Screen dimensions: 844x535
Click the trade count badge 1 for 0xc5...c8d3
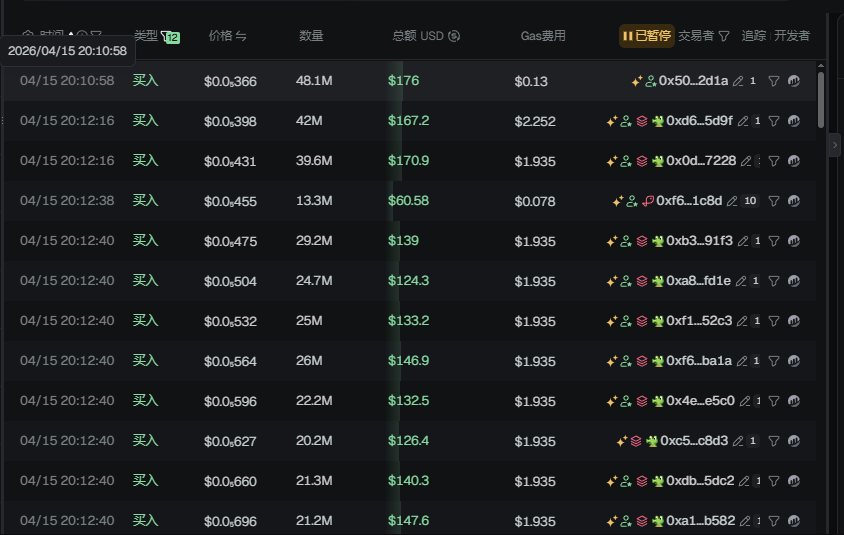tap(752, 441)
